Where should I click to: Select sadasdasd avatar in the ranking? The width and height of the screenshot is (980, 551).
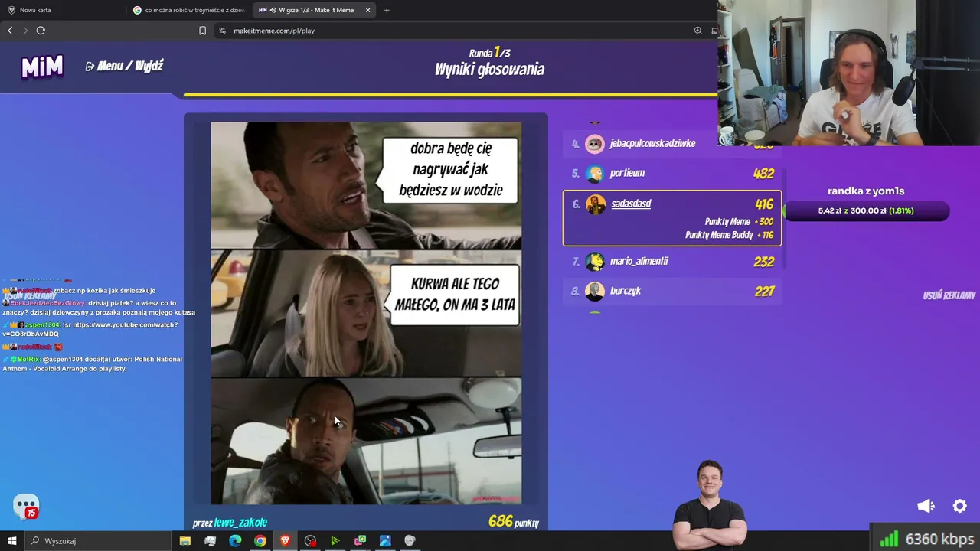coord(595,204)
